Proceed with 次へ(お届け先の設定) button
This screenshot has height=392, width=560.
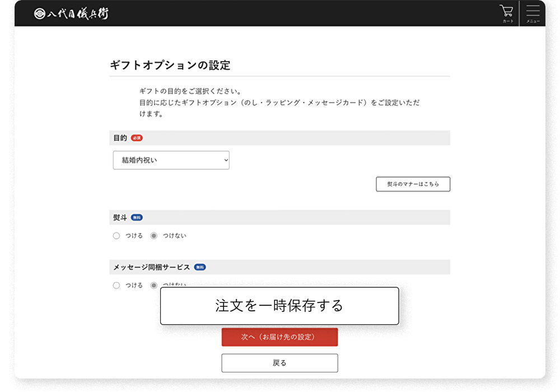279,337
